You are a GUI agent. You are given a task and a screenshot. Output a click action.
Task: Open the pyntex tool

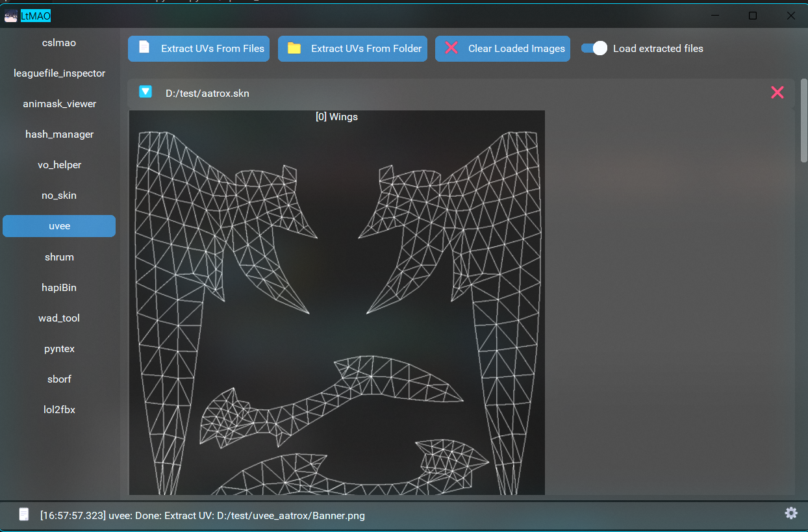point(59,349)
